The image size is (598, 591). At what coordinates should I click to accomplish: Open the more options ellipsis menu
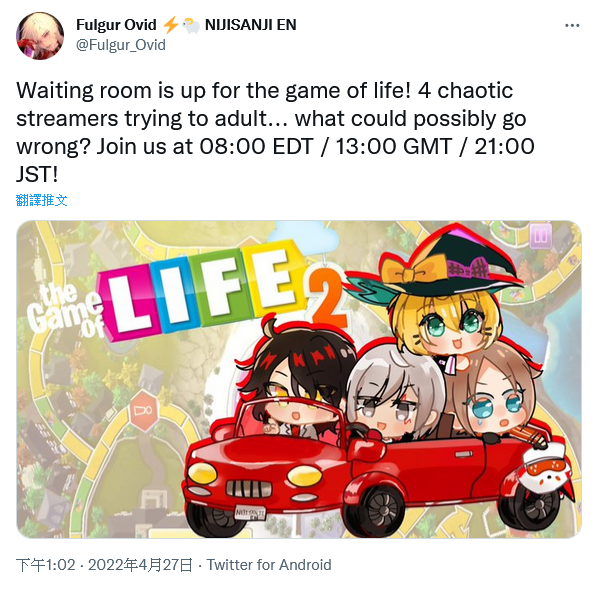(572, 26)
